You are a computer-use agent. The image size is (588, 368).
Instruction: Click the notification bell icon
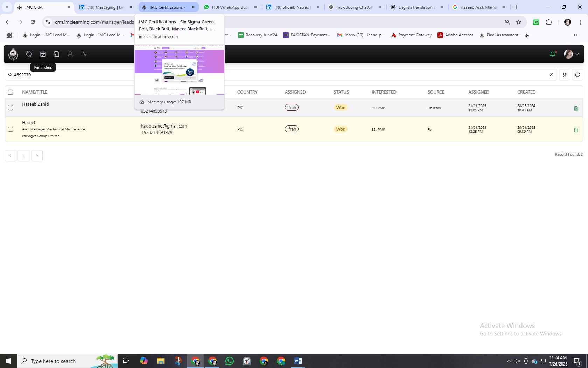point(553,54)
